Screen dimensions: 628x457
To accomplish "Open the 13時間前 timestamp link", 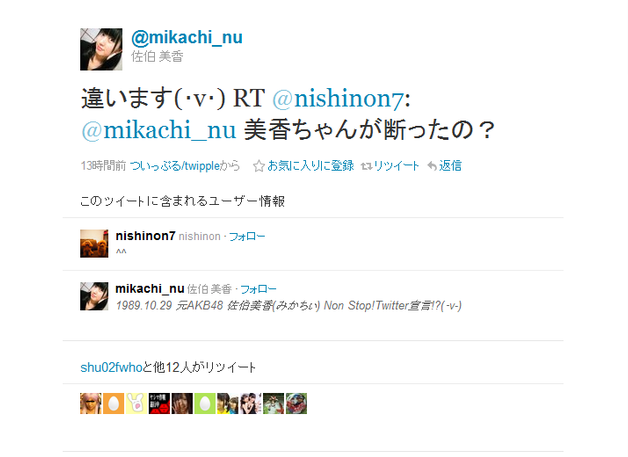I will click(x=103, y=166).
